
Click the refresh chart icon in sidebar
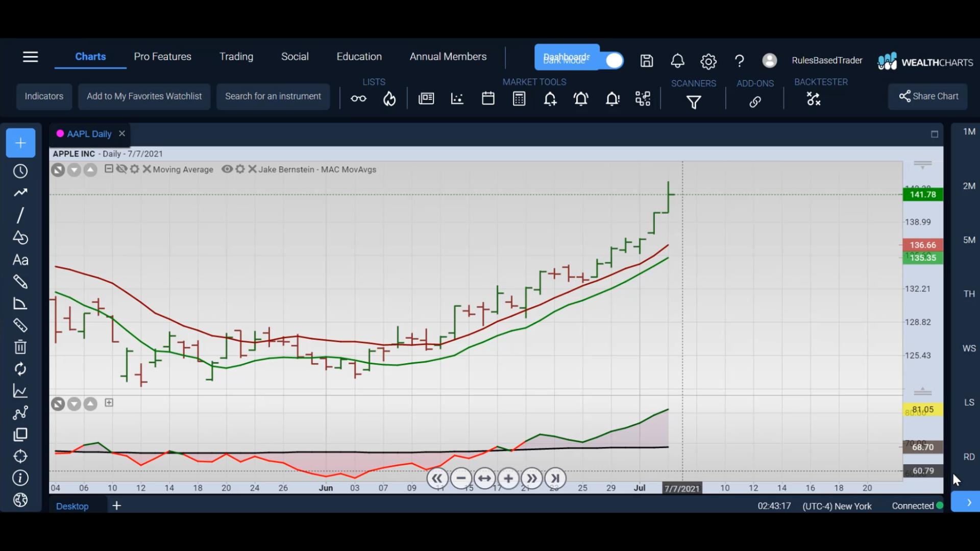(x=20, y=369)
